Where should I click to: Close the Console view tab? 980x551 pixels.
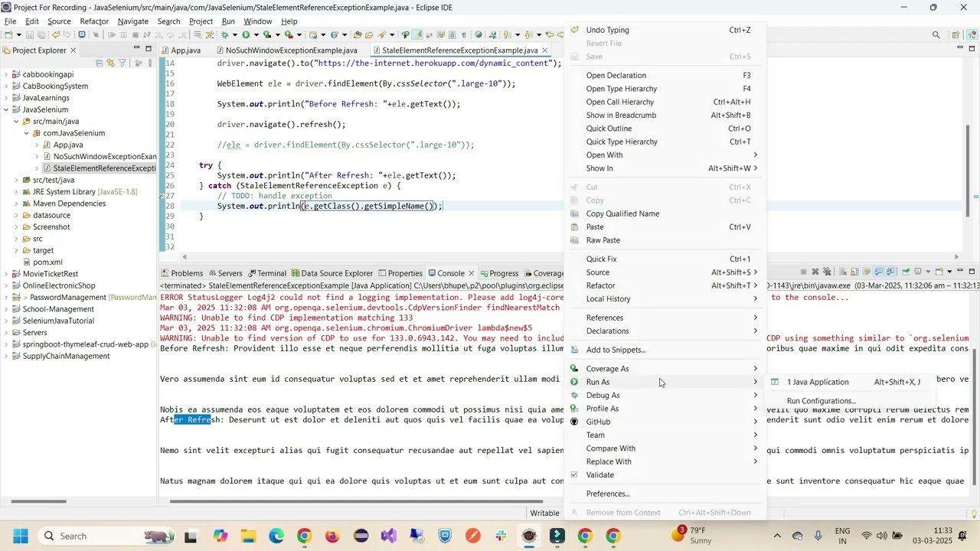click(472, 273)
